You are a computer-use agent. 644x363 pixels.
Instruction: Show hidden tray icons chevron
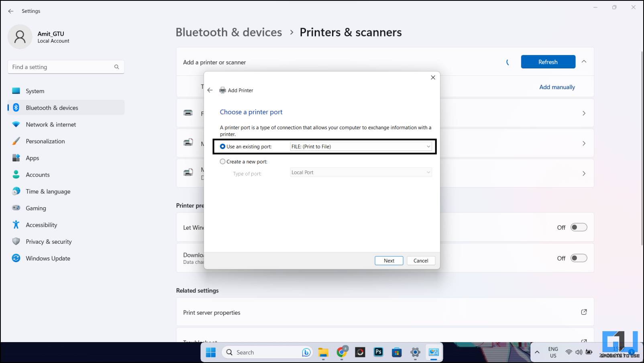coord(537,352)
